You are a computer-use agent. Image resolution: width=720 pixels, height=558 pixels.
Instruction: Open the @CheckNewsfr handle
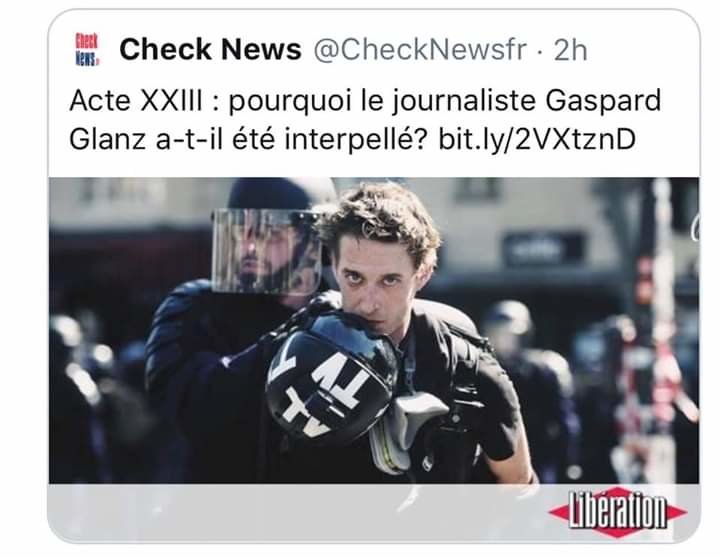click(x=420, y=50)
